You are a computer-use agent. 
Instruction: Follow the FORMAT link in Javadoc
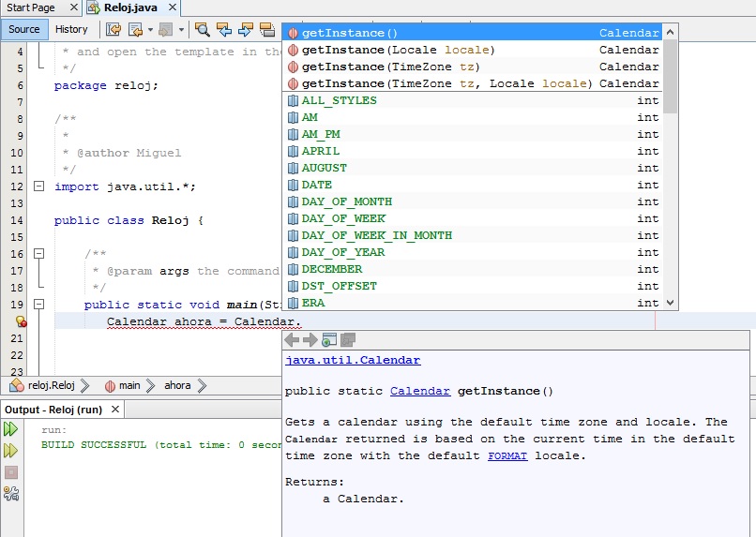point(507,455)
